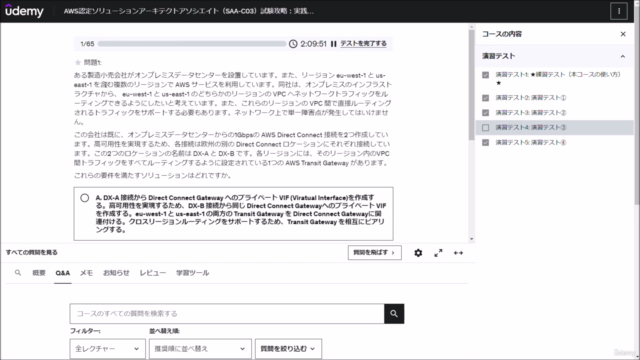Click the 2:09:51 timer text
The height and width of the screenshot is (360, 640).
[x=313, y=44]
